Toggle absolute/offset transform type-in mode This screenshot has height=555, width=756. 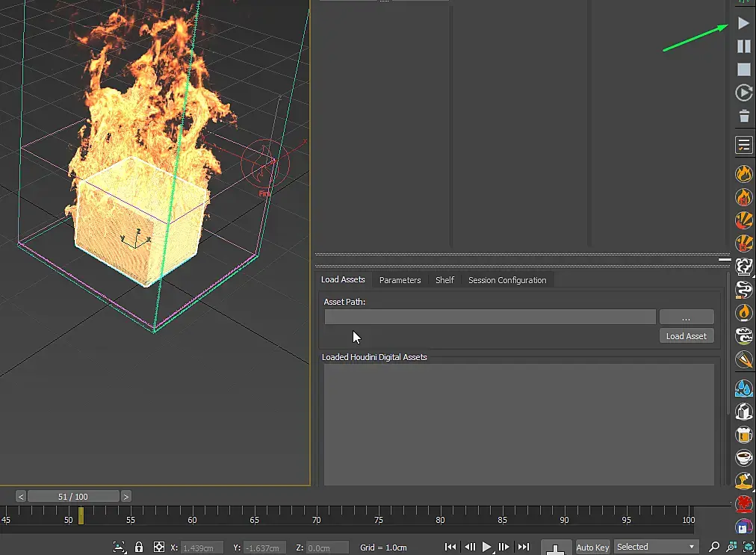pos(158,547)
